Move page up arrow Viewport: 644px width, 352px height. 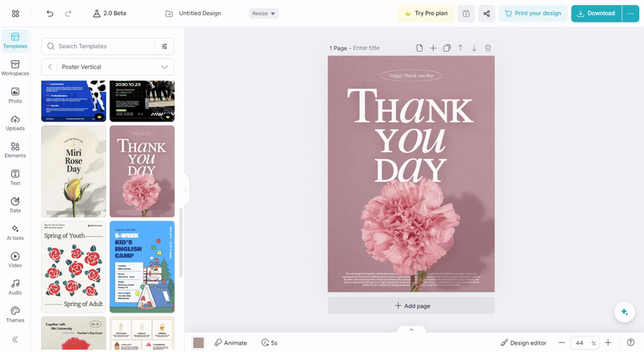click(x=460, y=48)
